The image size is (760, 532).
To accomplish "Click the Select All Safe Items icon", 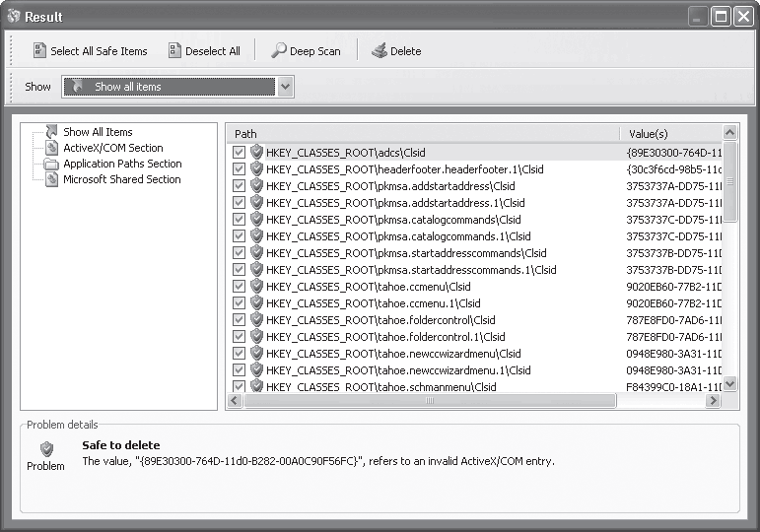I will (39, 51).
